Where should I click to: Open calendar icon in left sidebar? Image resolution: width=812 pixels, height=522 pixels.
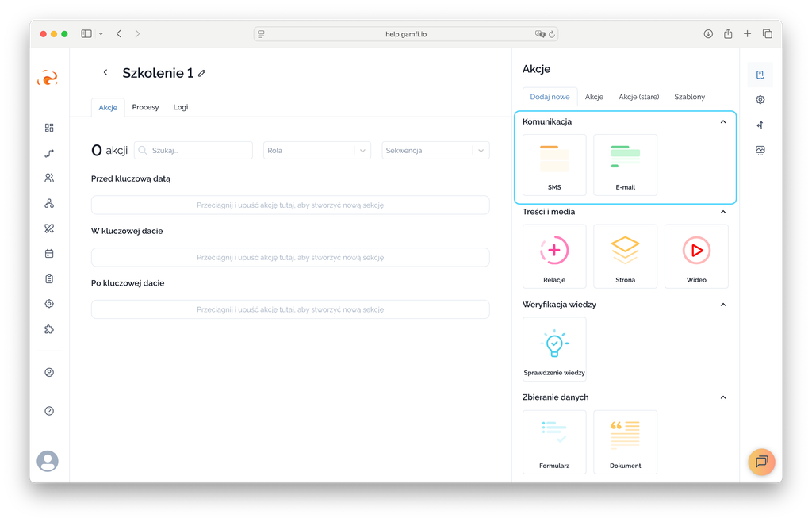point(49,254)
